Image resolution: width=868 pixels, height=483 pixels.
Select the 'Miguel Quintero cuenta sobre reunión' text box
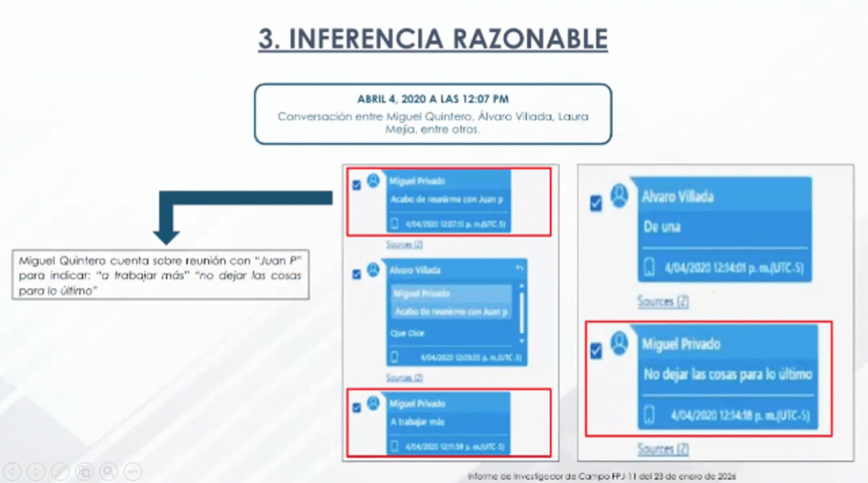(160, 275)
